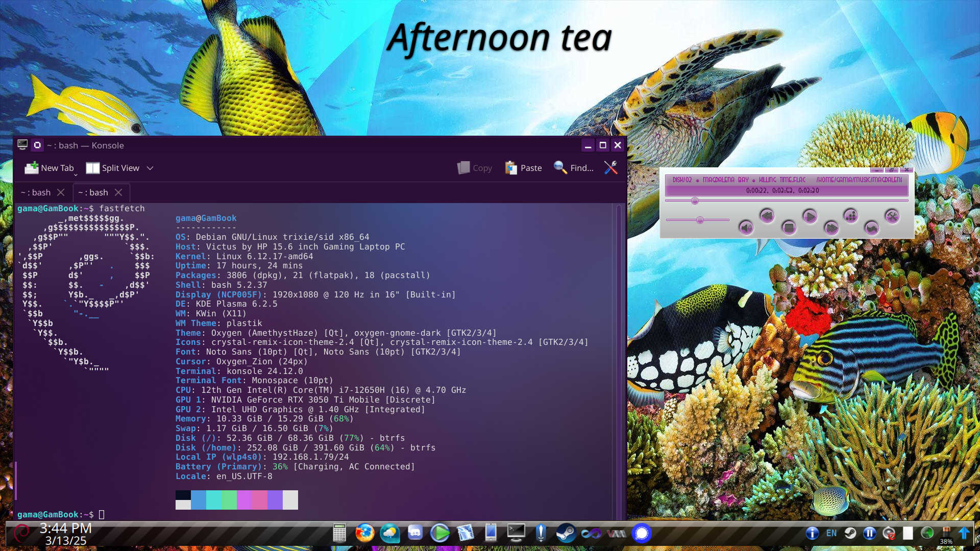The height and width of the screenshot is (551, 980).
Task: Open Konsole configure tools icon
Action: [610, 167]
